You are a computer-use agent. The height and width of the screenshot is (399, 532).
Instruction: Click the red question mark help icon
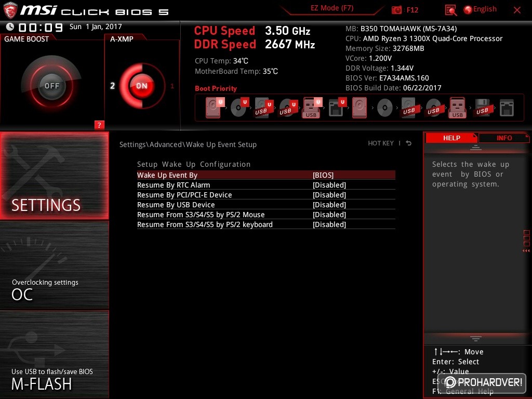[x=99, y=125]
